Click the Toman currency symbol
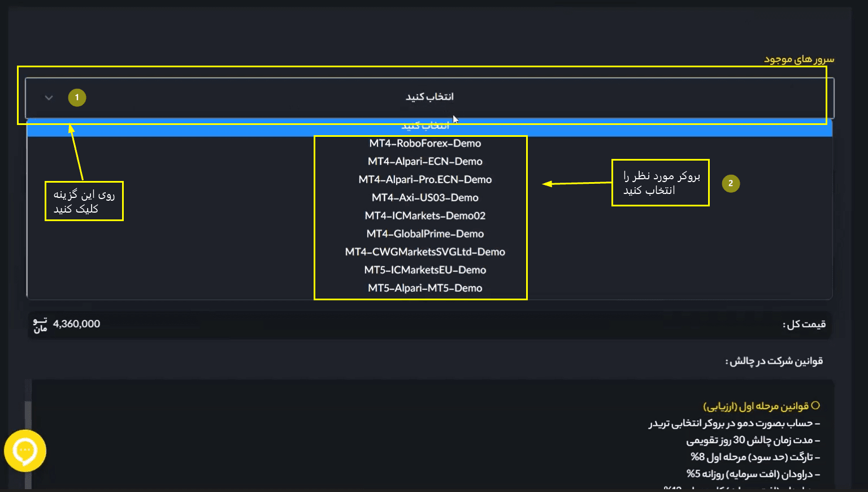This screenshot has width=868, height=492. click(40, 325)
